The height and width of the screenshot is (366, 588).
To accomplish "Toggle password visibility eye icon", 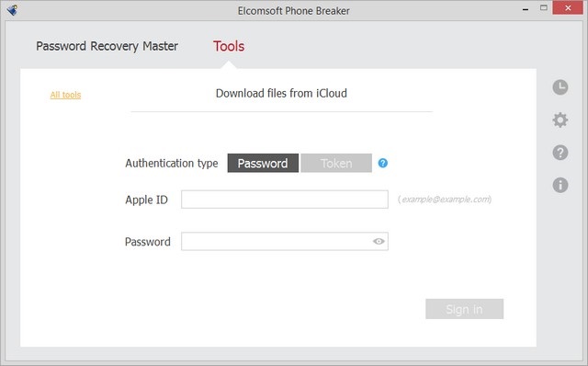I will point(379,241).
